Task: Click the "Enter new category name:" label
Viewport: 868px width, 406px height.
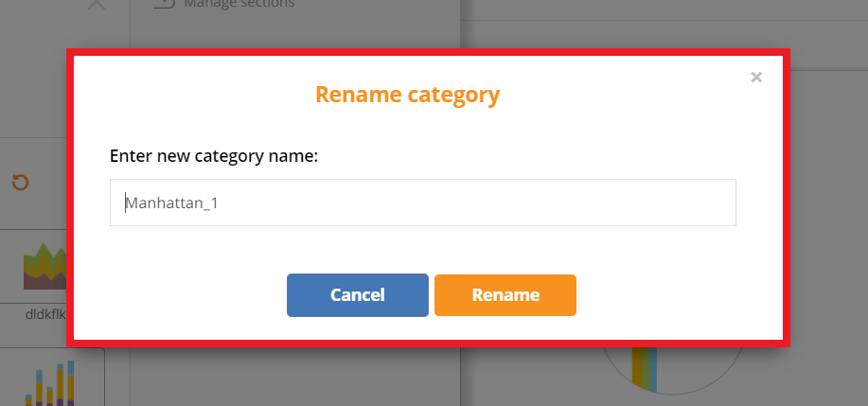Action: [x=214, y=155]
